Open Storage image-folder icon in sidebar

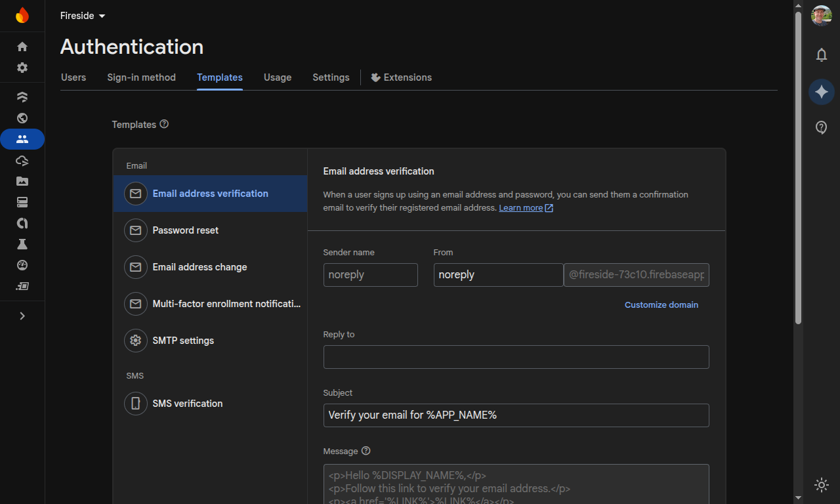point(22,181)
